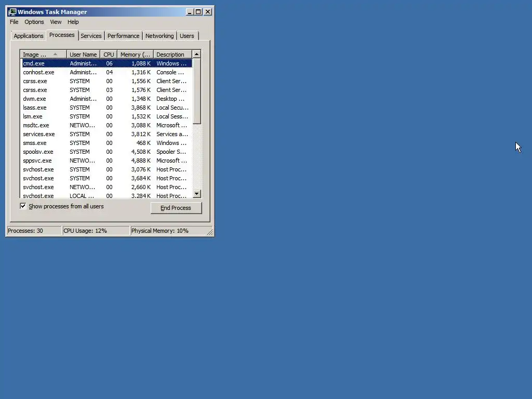This screenshot has width=532, height=399.
Task: Select svchost.exe run by LOCAL user
Action: click(x=107, y=195)
